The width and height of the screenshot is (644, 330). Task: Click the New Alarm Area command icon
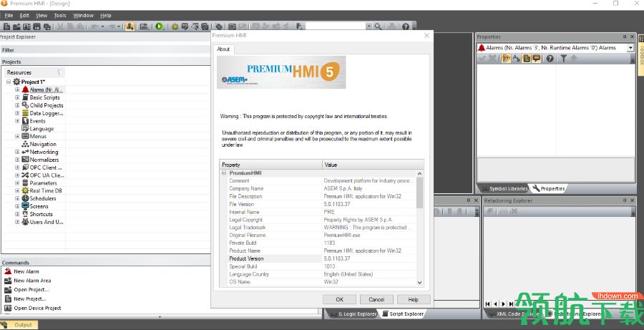(8, 281)
